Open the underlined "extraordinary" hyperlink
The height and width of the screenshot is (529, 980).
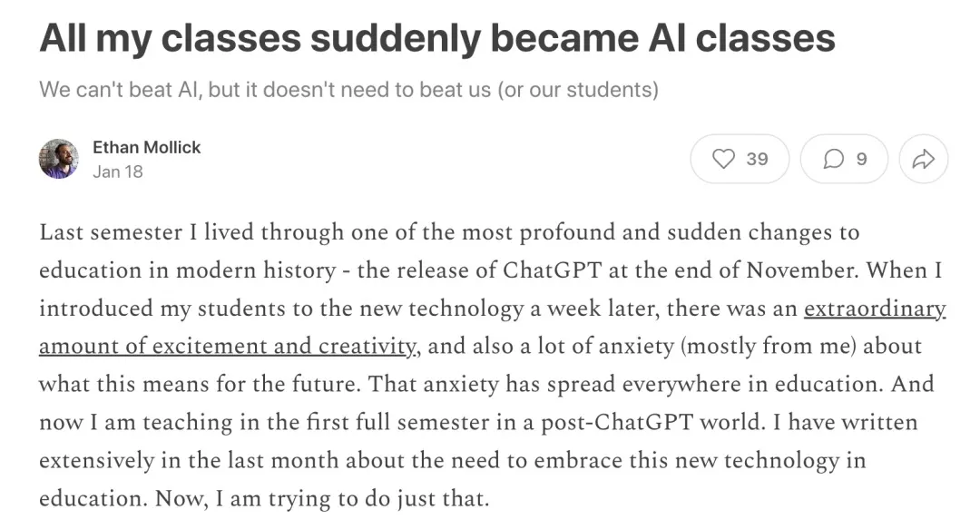click(x=875, y=308)
